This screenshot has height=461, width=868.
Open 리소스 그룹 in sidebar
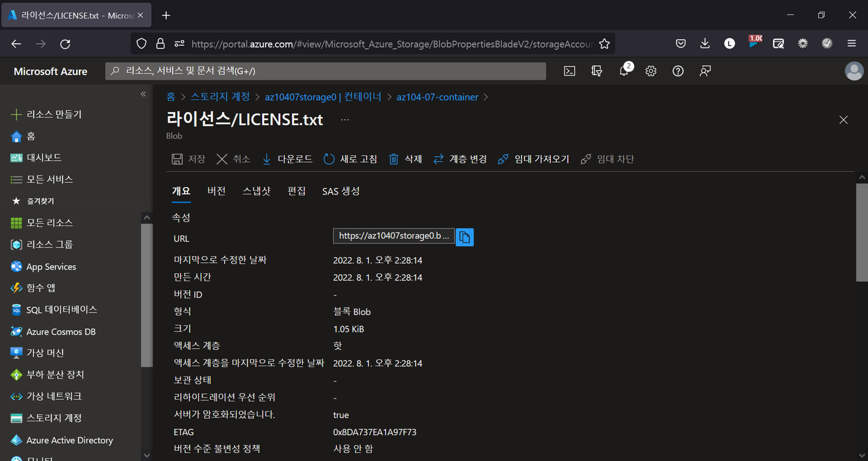(41, 245)
